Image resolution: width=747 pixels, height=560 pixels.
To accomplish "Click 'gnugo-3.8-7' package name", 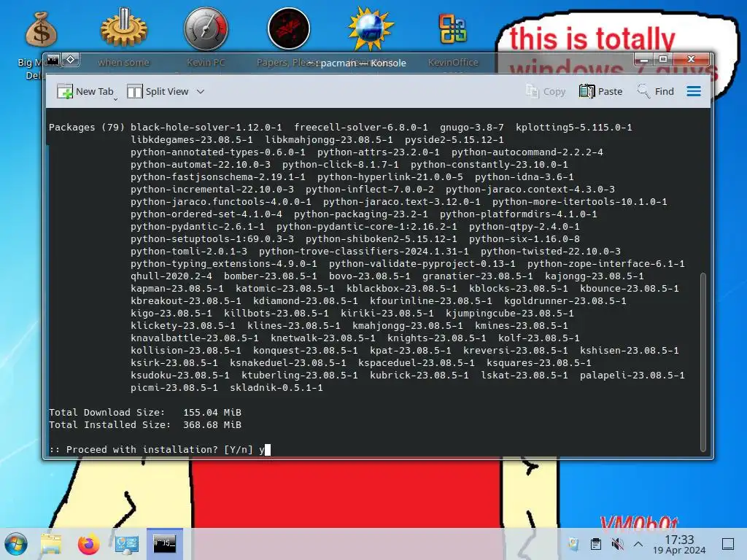I will pos(472,127).
